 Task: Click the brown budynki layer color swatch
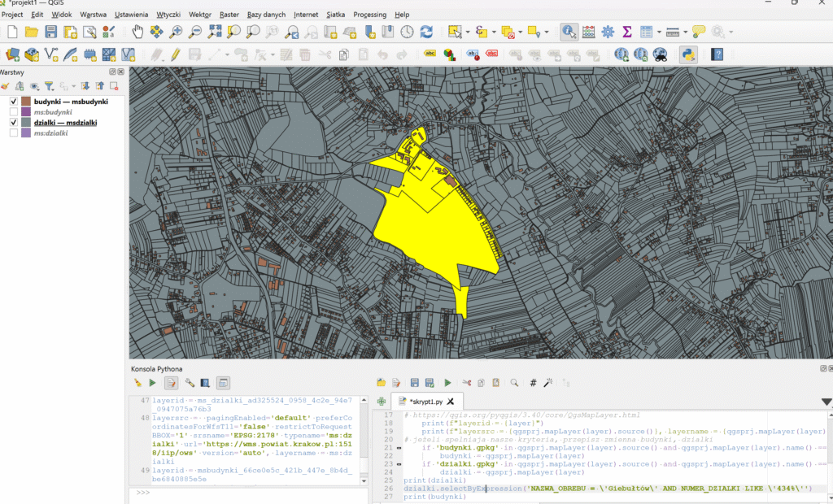pos(26,101)
